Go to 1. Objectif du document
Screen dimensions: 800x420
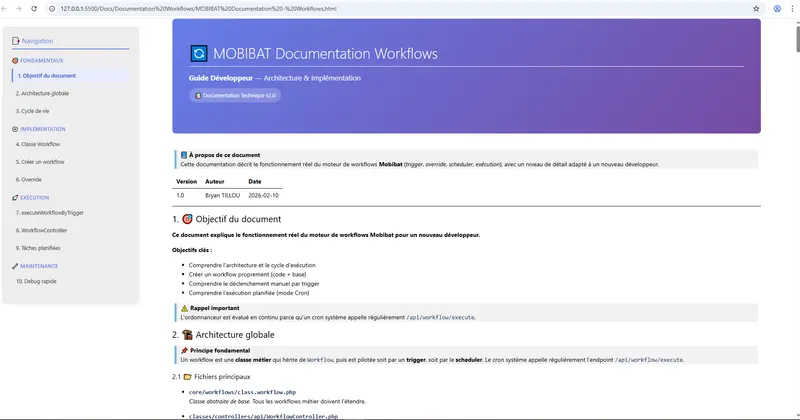pos(71,76)
